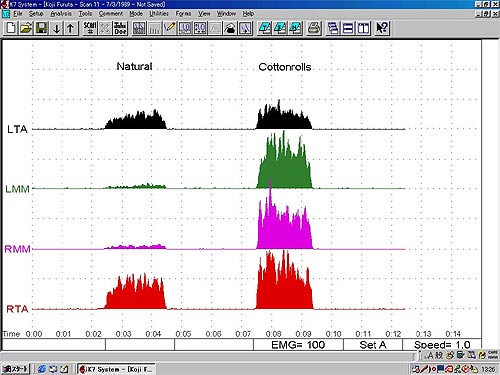
Task: Click the New file toolbar icon
Action: coord(11,28)
